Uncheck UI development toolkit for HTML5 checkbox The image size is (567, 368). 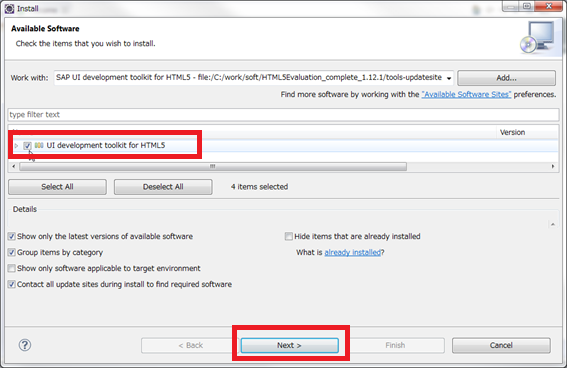(x=27, y=146)
